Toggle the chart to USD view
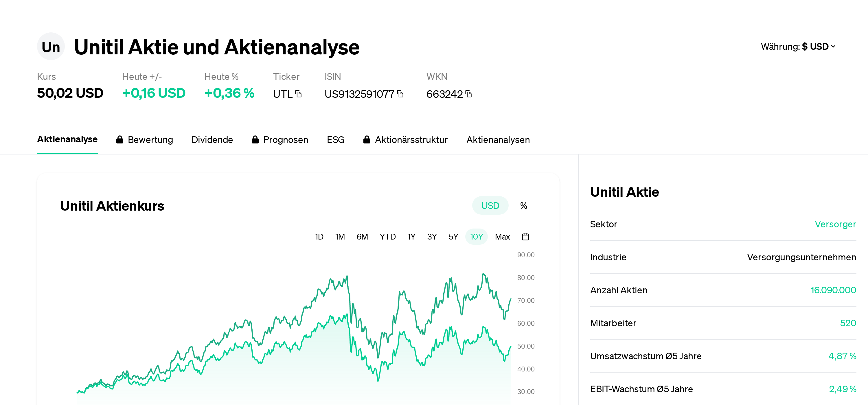868x405 pixels. pos(490,205)
